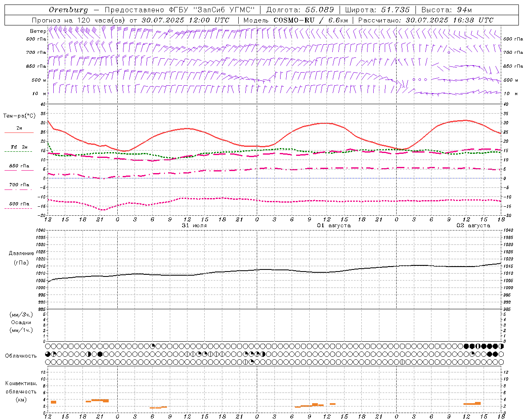
Task: Click the "(мм/1ч.)" precipitation unit label
Action: tap(21, 330)
